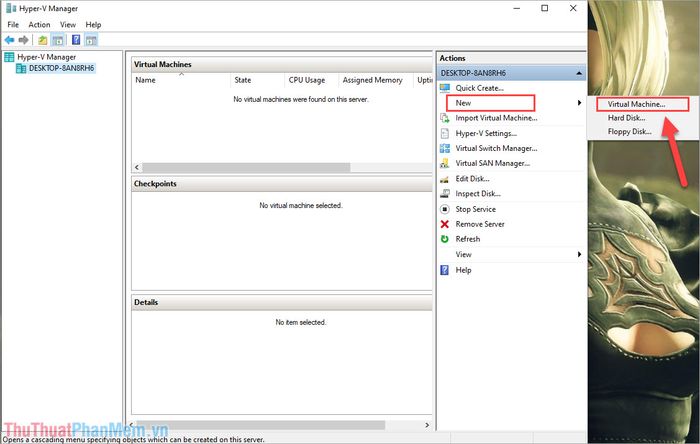Click the 'No virtual machines were found' message
The width and height of the screenshot is (700, 444).
(301, 99)
